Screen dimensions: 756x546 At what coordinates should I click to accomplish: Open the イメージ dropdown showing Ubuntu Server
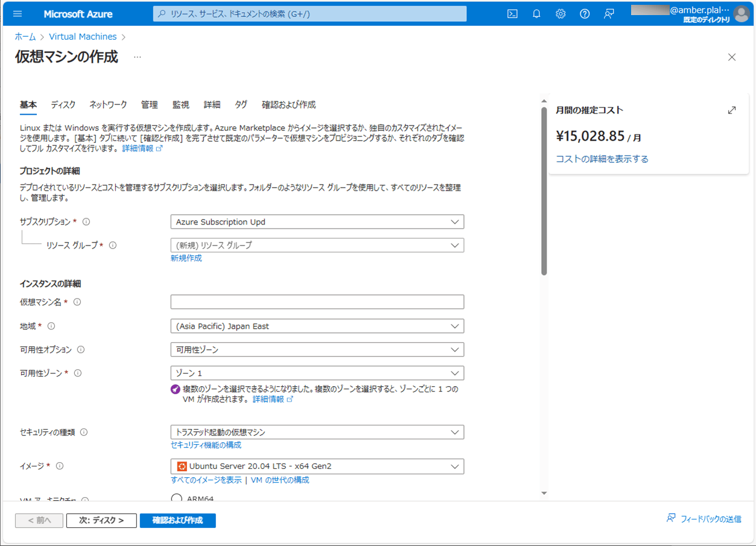pos(317,466)
